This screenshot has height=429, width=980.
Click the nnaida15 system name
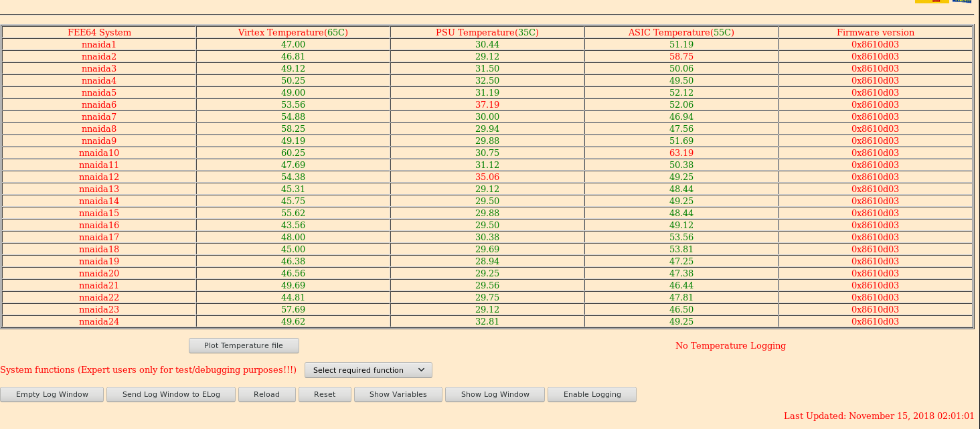tap(99, 213)
